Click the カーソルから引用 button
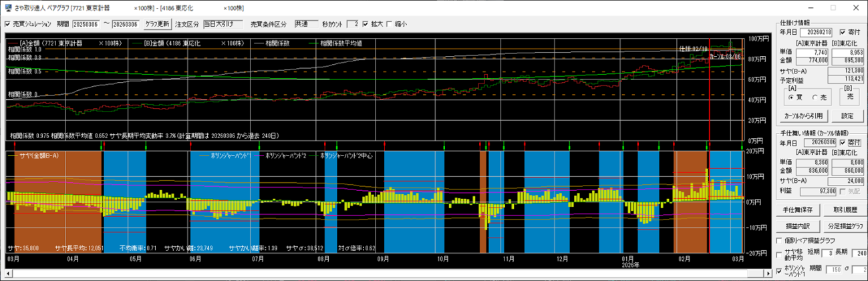The height and width of the screenshot is (281, 868). pyautogui.click(x=803, y=115)
